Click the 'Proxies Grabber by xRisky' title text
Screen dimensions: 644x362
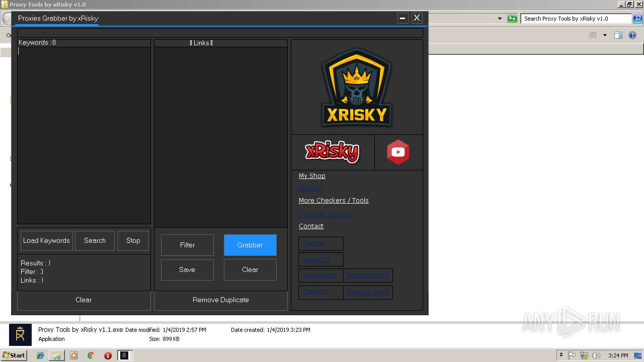[58, 18]
